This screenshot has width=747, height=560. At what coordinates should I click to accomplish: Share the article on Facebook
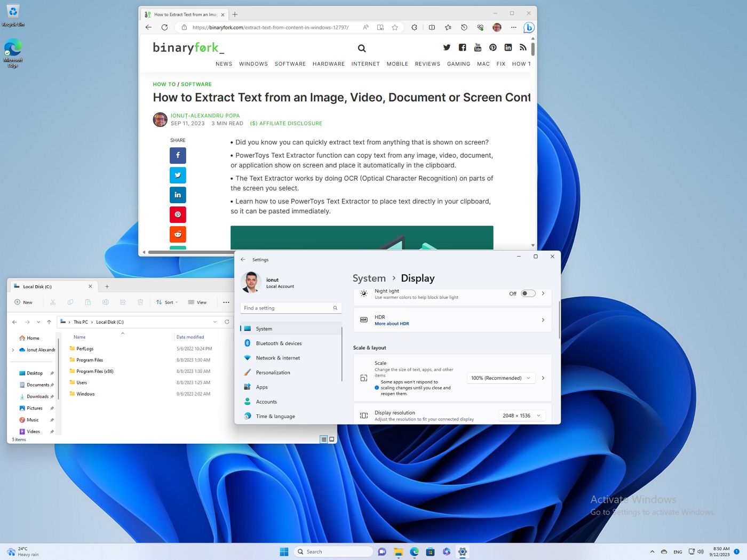(x=178, y=155)
